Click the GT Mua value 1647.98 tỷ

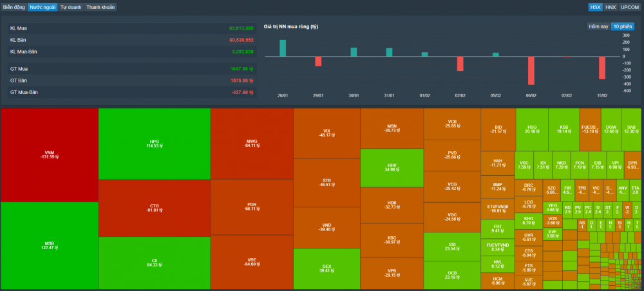click(242, 69)
